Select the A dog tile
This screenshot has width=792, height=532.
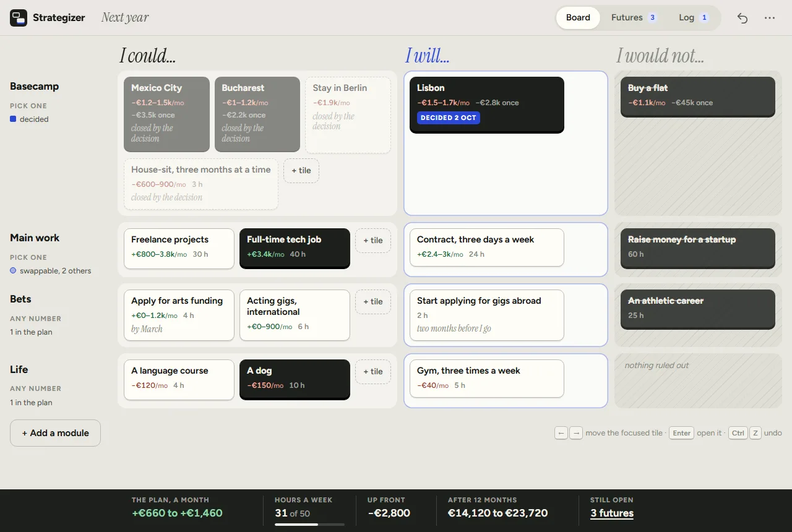coord(295,380)
